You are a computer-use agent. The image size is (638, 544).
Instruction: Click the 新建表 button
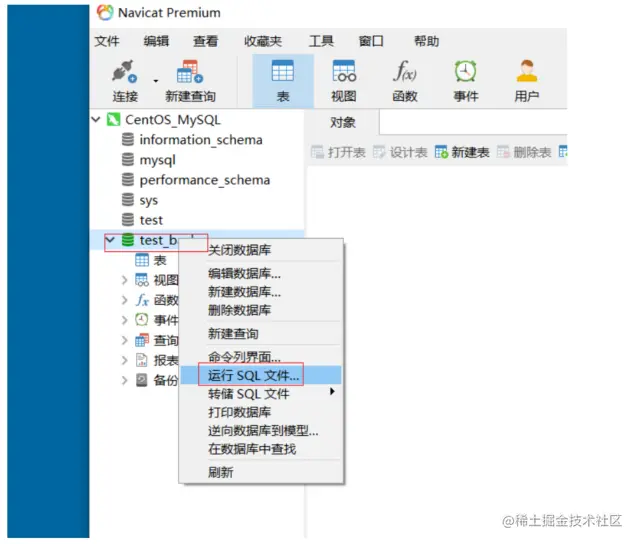point(462,153)
